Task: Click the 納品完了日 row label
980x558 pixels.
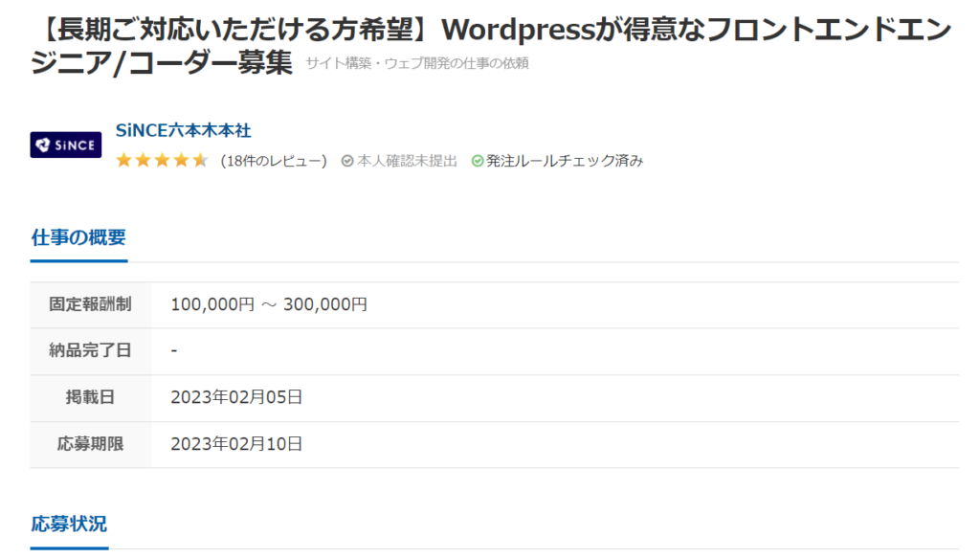Action: click(x=91, y=350)
